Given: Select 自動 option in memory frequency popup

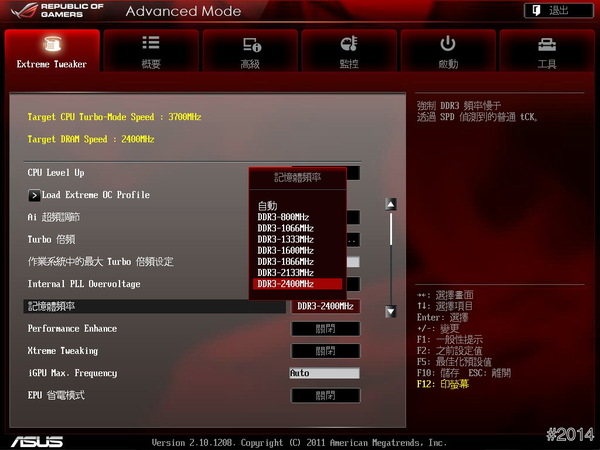Looking at the screenshot, I should (268, 206).
